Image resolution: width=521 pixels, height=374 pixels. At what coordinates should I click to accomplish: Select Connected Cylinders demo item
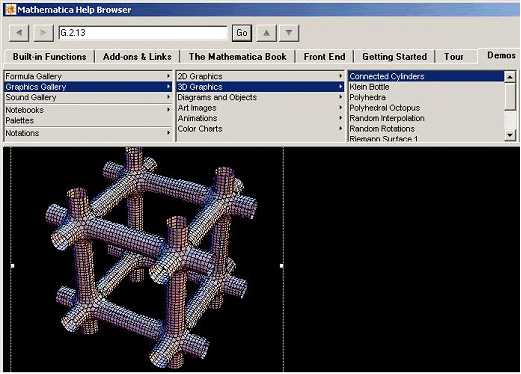click(x=426, y=76)
